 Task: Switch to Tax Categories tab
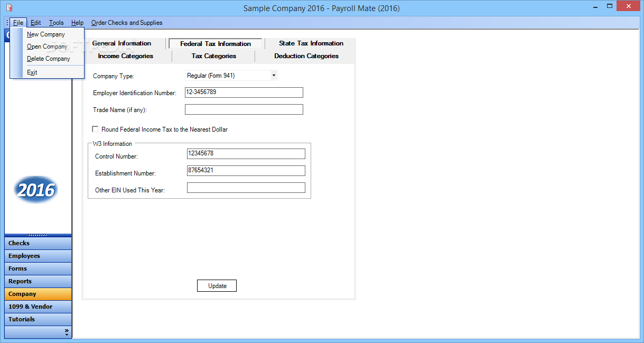click(x=214, y=56)
